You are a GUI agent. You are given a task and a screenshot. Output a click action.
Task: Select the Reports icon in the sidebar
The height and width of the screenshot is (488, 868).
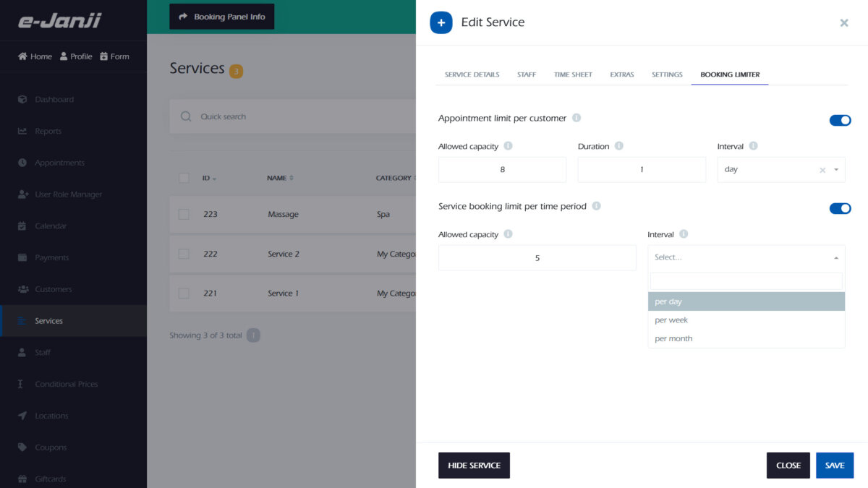click(x=22, y=131)
